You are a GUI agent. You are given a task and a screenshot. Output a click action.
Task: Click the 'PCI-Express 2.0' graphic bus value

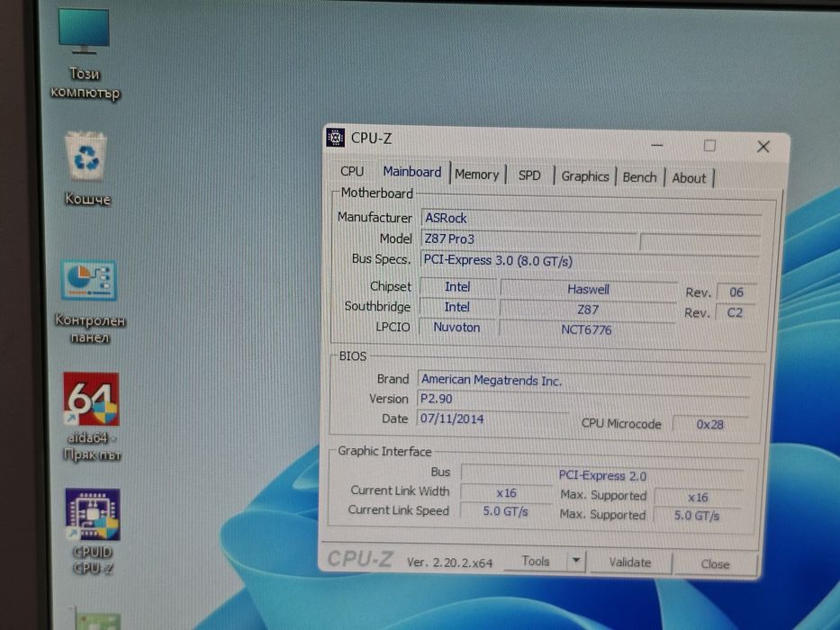pyautogui.click(x=602, y=476)
